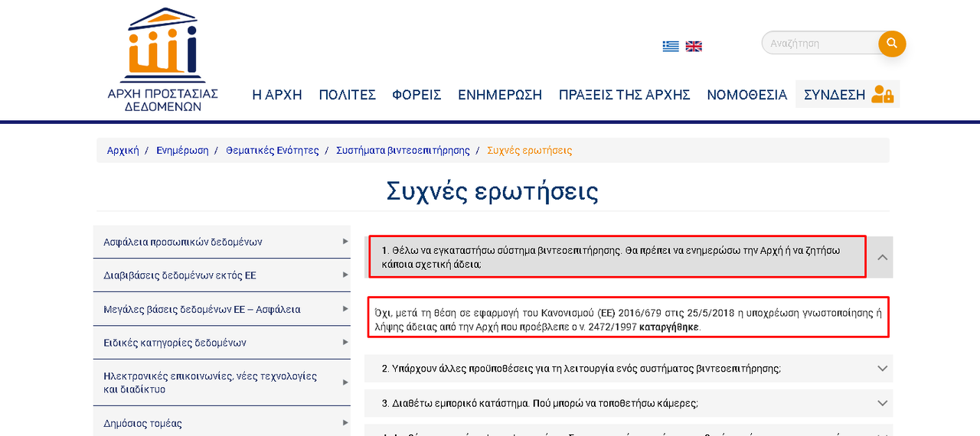The height and width of the screenshot is (436, 980).
Task: Expand arrow beside Ασφάλεια προσωπικών δεδομένων
Action: pyautogui.click(x=345, y=242)
